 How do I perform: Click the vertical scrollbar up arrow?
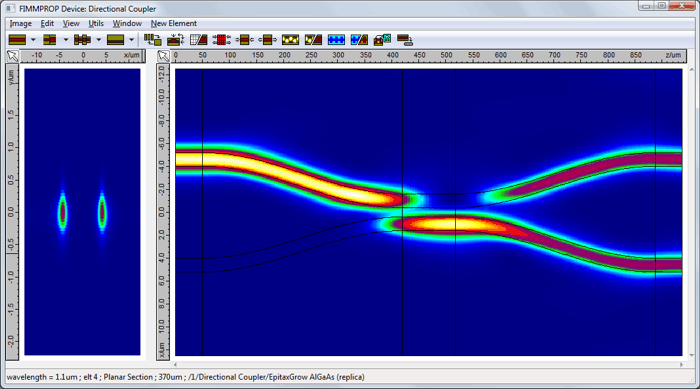click(x=692, y=70)
